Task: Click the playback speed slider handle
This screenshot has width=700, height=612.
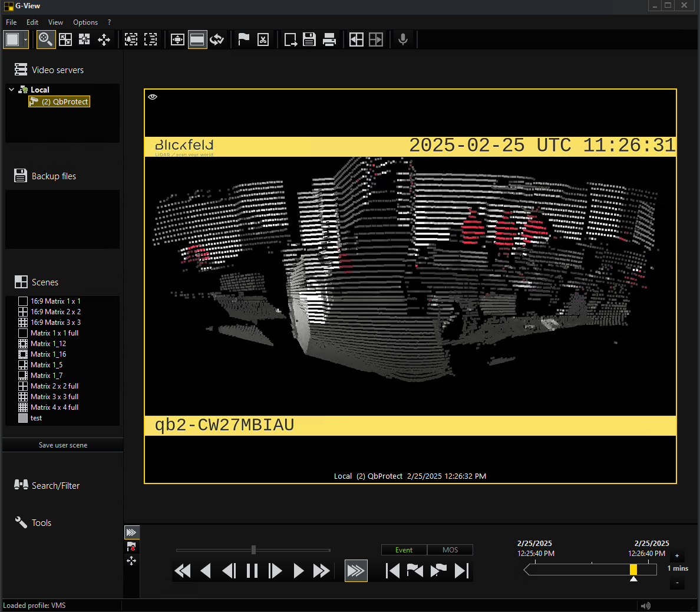Action: pyautogui.click(x=253, y=550)
